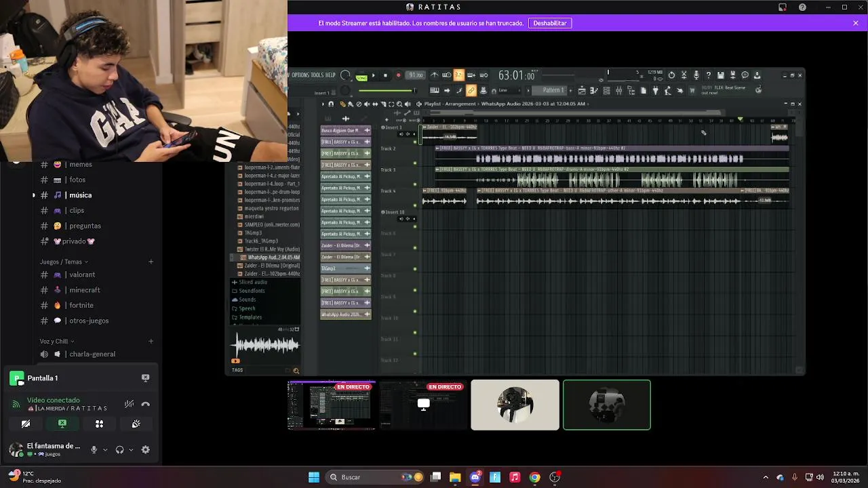Open the Pattern 1 selector dropdown
The image size is (868, 488).
553,90
